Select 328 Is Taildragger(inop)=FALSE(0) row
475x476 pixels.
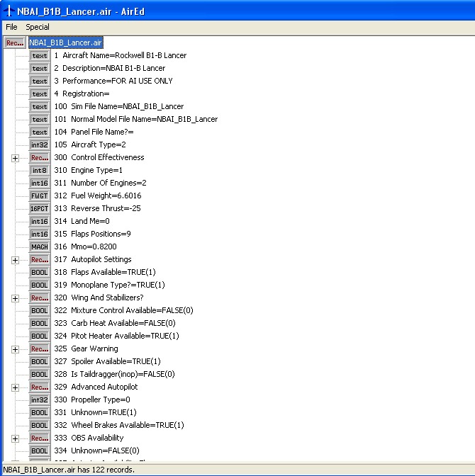coord(115,374)
